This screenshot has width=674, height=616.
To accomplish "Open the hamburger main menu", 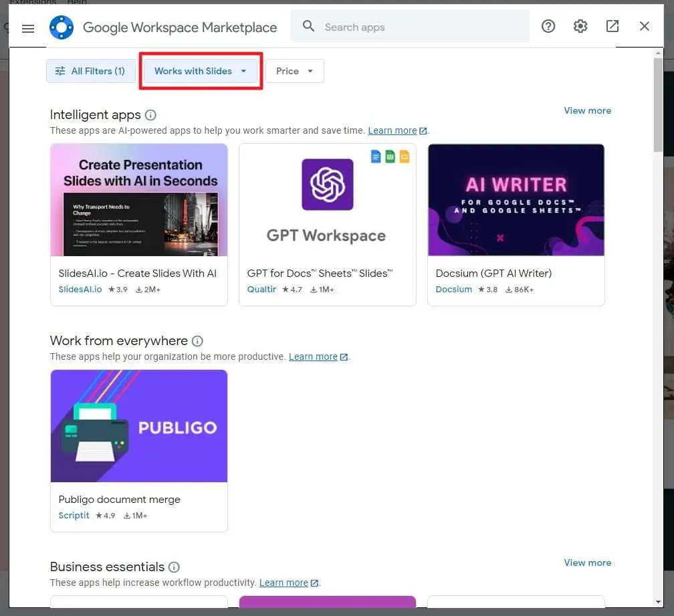I will coord(28,28).
